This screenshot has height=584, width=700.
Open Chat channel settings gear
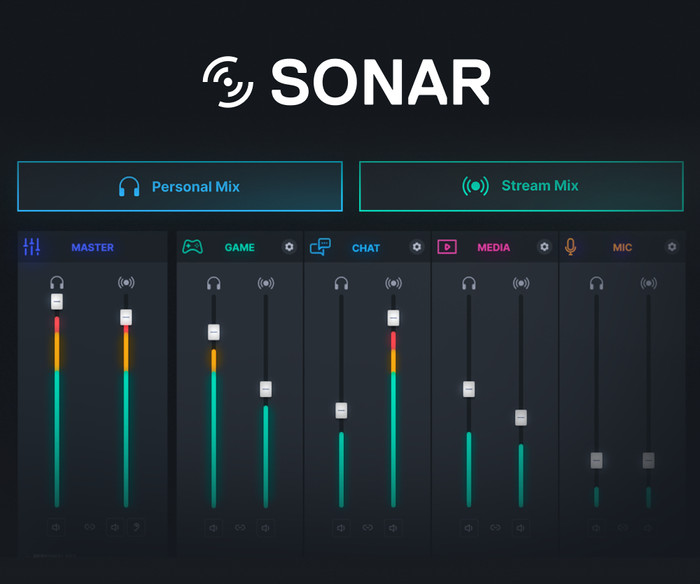(x=417, y=247)
